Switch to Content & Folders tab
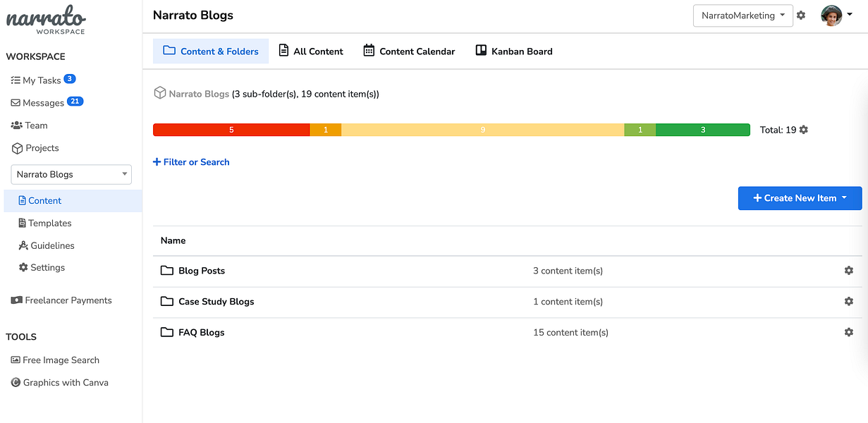The image size is (868, 423). point(211,51)
